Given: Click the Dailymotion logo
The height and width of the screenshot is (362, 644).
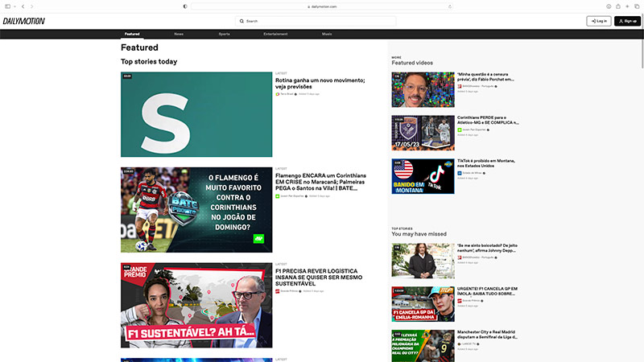Looking at the screenshot, I should point(24,21).
